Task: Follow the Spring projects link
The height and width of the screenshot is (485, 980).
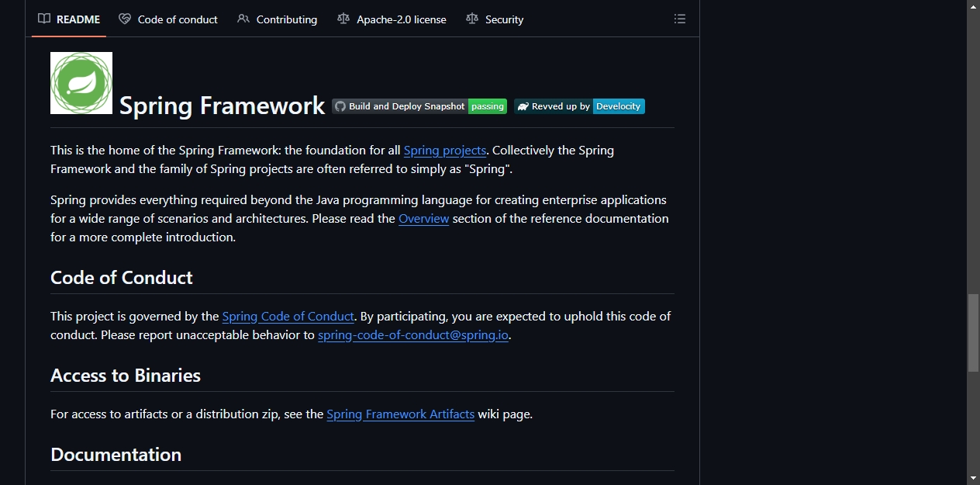Action: click(x=445, y=151)
